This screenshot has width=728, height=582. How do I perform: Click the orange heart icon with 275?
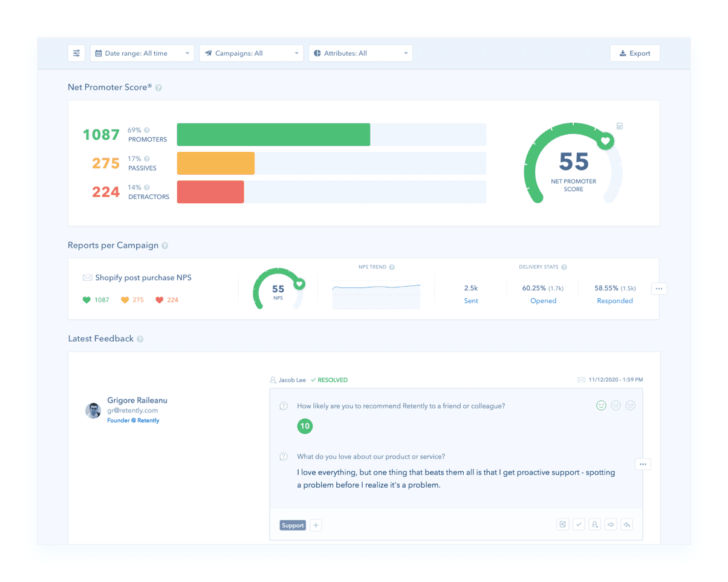point(125,300)
